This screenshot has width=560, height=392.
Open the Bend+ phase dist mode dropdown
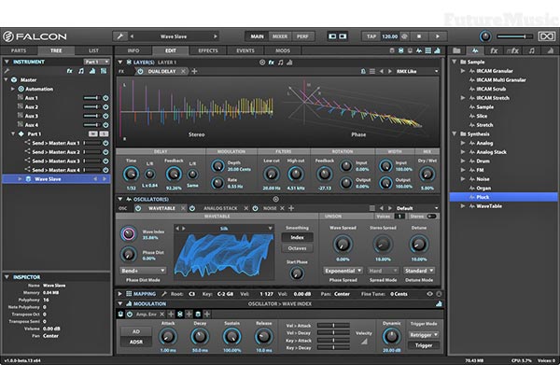pos(143,271)
